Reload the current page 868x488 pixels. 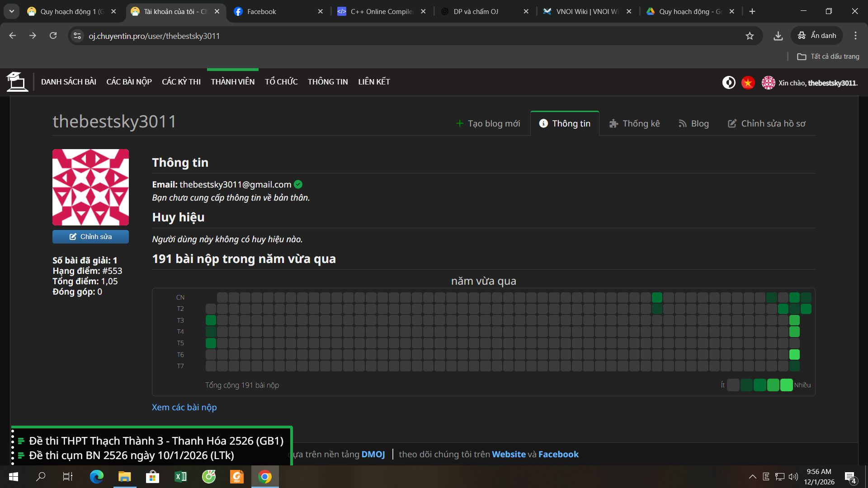(53, 36)
